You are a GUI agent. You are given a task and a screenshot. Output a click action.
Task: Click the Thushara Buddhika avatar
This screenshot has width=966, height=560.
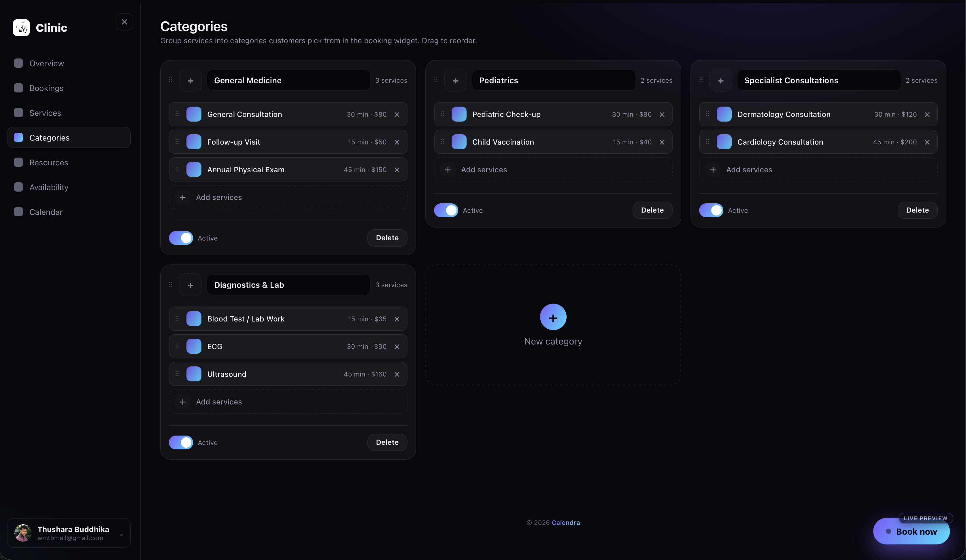click(23, 533)
